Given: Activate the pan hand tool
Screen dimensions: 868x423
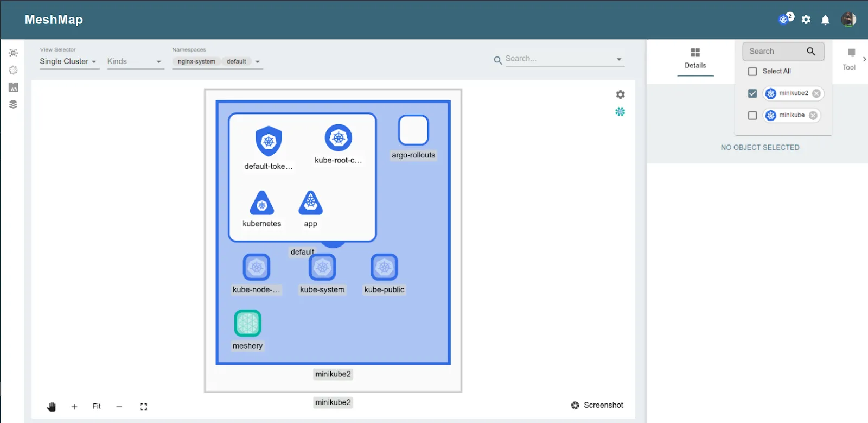Looking at the screenshot, I should (x=52, y=407).
